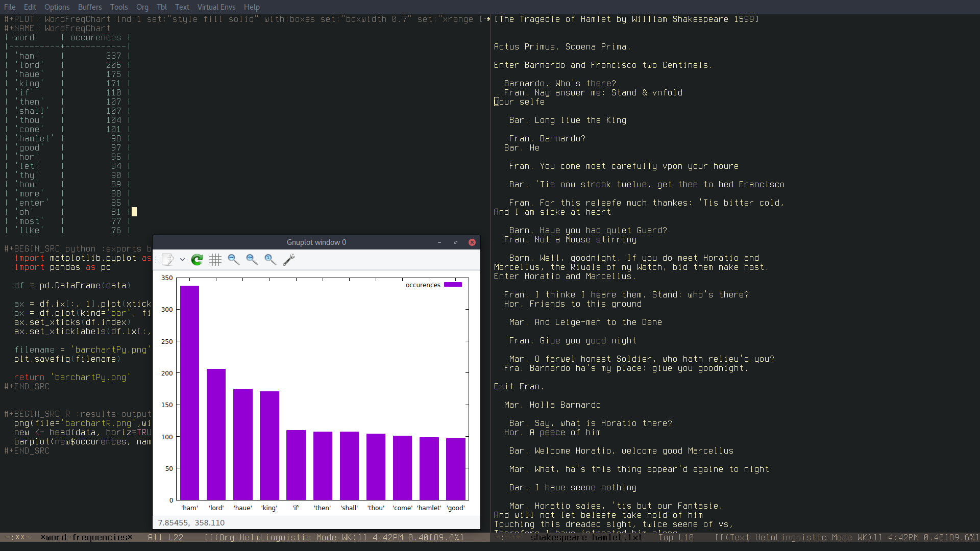Open the export options dropdown arrow
The width and height of the screenshot is (980, 551).
tap(182, 260)
